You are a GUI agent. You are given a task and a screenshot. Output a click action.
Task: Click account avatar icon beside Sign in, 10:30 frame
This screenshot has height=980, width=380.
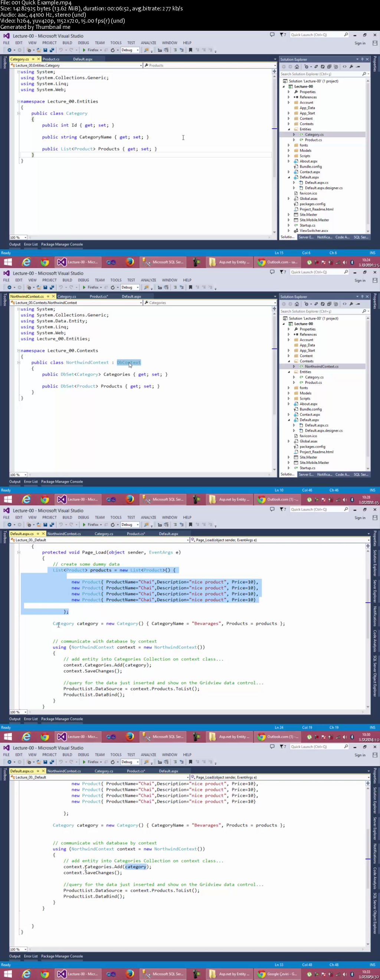click(375, 518)
